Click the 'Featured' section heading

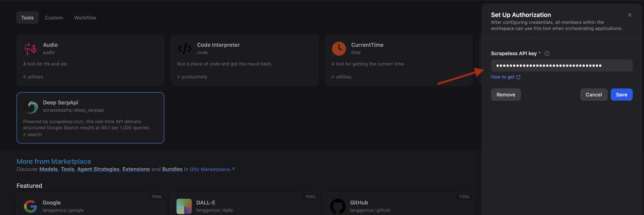pos(29,186)
